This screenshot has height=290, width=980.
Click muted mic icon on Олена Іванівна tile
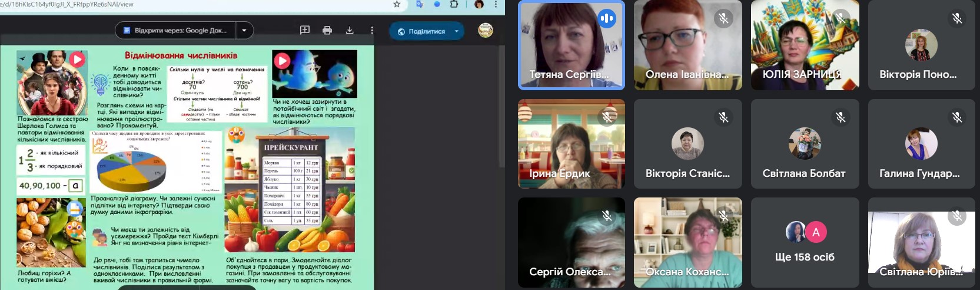[x=723, y=19]
